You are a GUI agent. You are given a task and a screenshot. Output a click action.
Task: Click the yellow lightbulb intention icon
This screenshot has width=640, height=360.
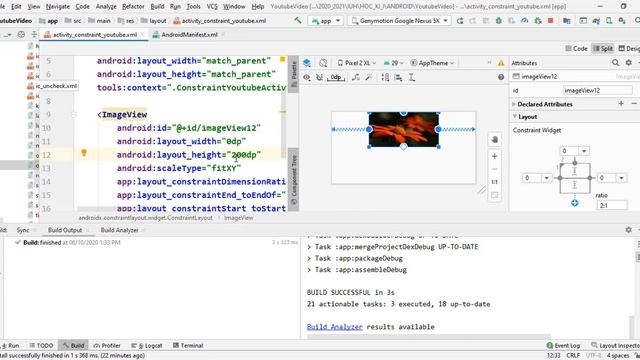84,153
